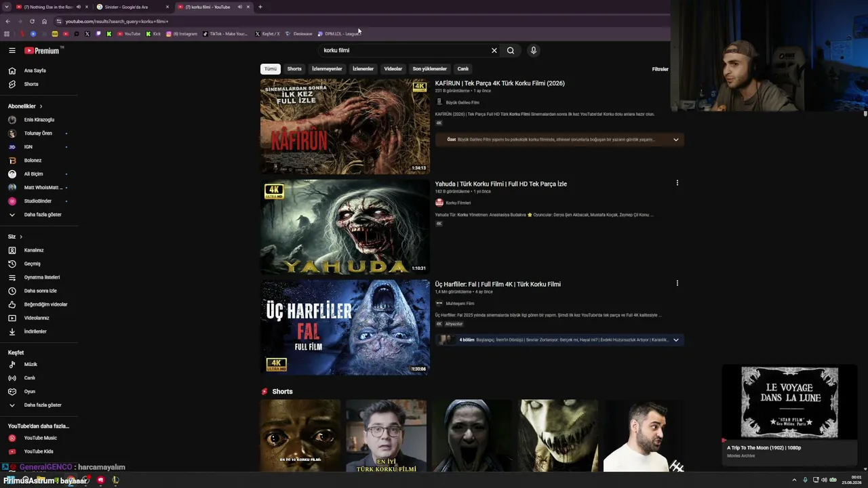The width and height of the screenshot is (868, 488).
Task: Open Yahuda video three-dot options menu
Action: pos(677,183)
